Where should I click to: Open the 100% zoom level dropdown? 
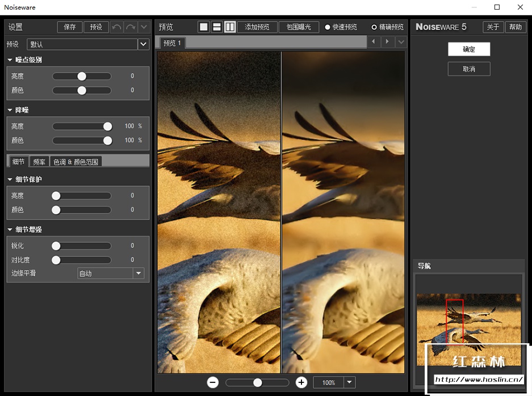pyautogui.click(x=349, y=382)
